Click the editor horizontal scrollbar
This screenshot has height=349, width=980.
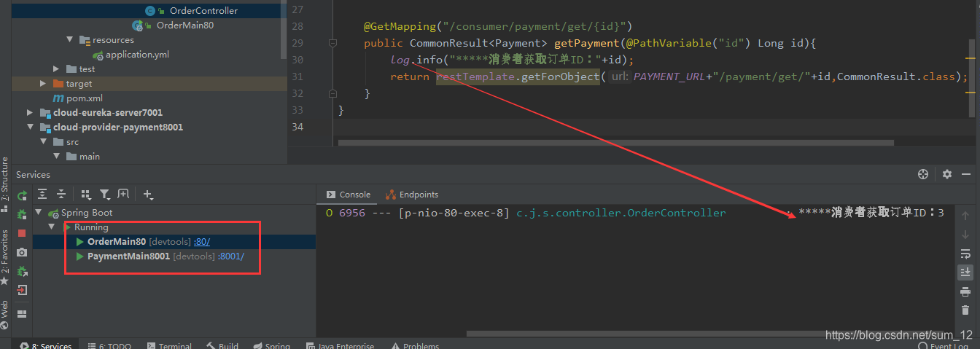click(x=615, y=143)
